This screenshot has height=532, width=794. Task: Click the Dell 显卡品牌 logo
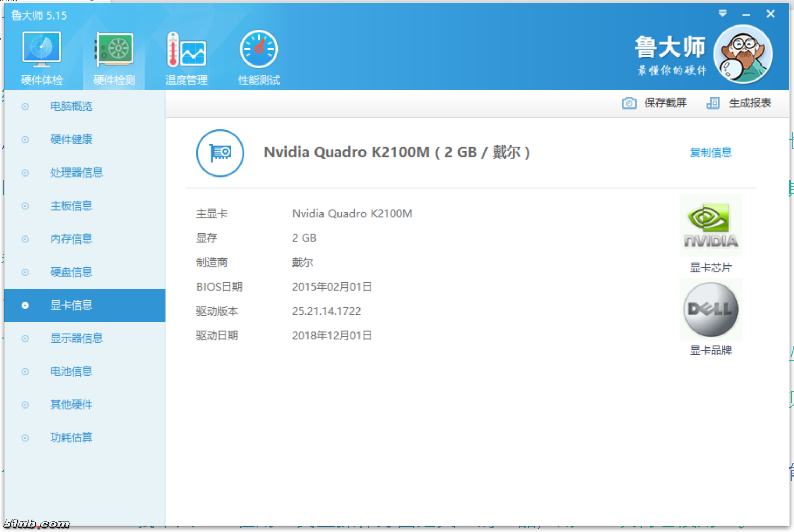pyautogui.click(x=711, y=309)
